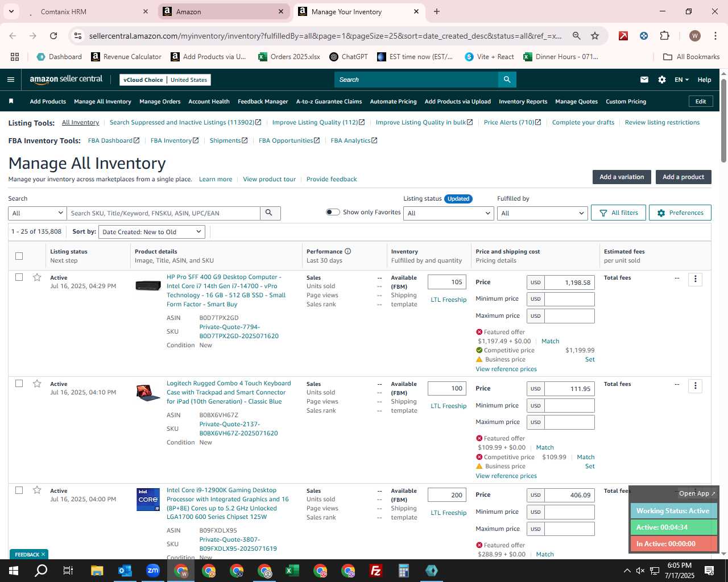Bookmark this page with star icon

tap(595, 36)
